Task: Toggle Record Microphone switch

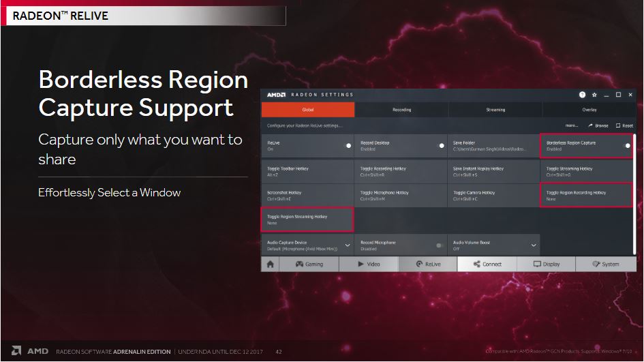Action: click(440, 245)
